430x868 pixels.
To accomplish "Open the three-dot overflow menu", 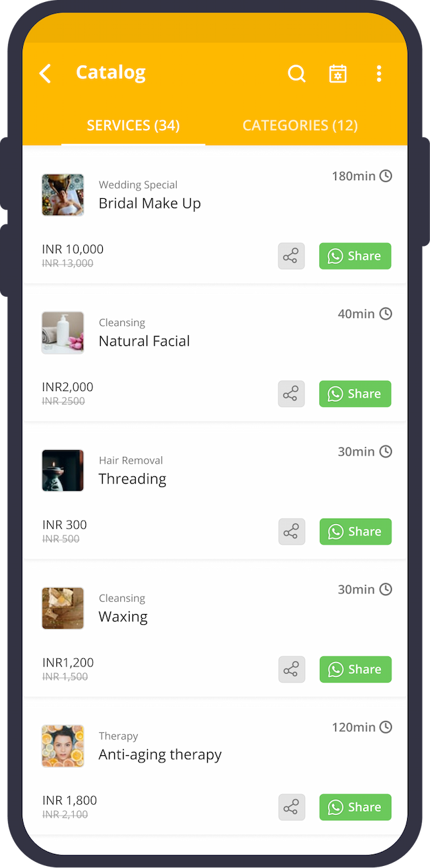I will point(379,73).
